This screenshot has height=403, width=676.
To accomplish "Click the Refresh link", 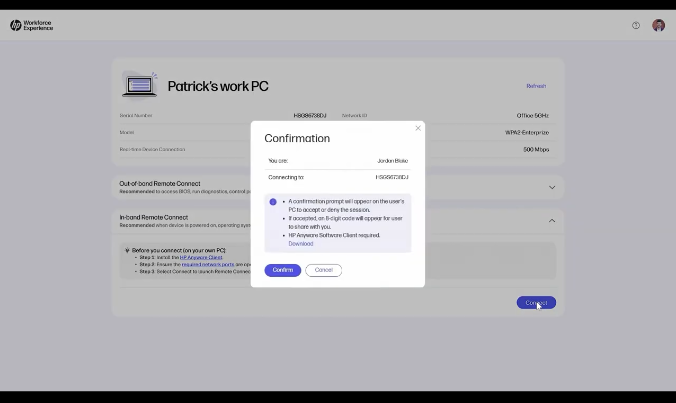I will [536, 86].
